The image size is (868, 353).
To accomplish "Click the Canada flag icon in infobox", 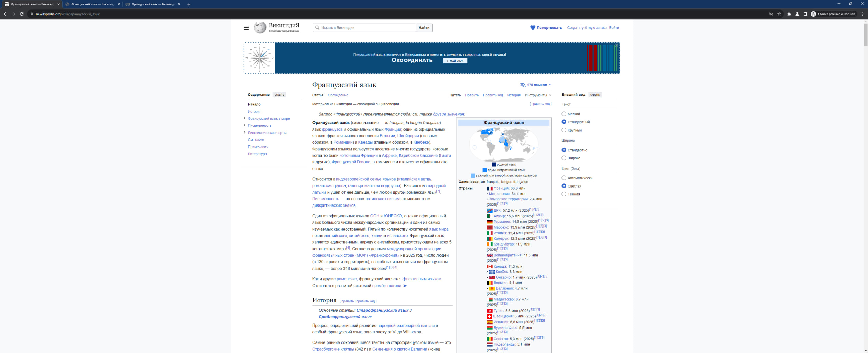I will click(x=490, y=267).
